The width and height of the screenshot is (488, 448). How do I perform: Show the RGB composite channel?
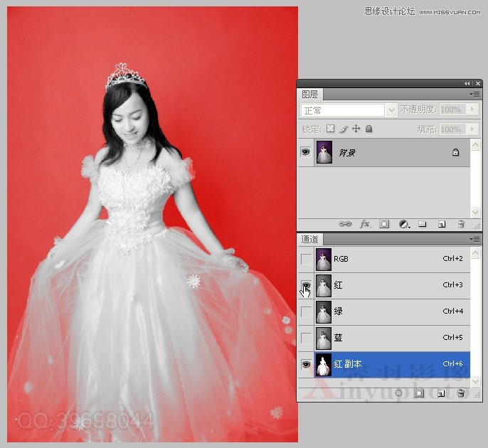point(306,259)
